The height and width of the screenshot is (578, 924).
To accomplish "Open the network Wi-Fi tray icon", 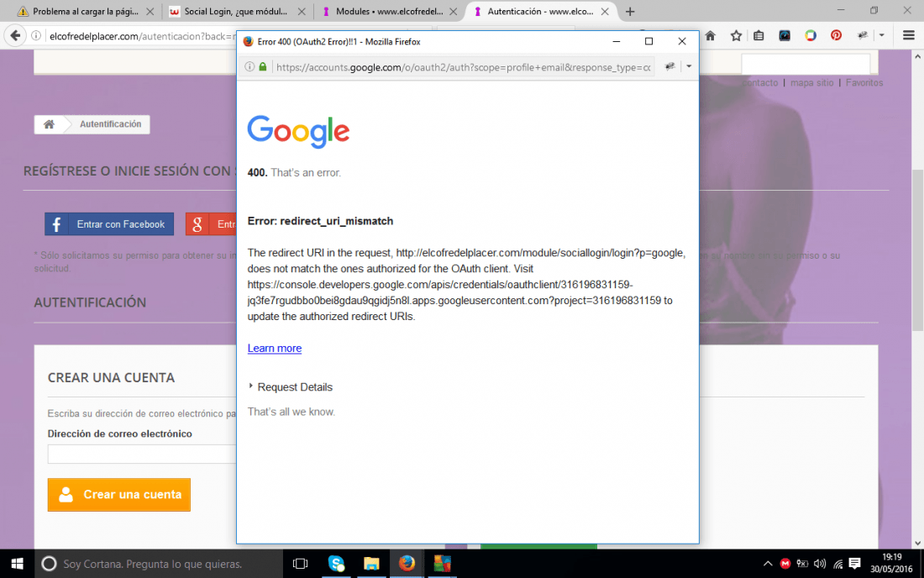I will click(837, 564).
